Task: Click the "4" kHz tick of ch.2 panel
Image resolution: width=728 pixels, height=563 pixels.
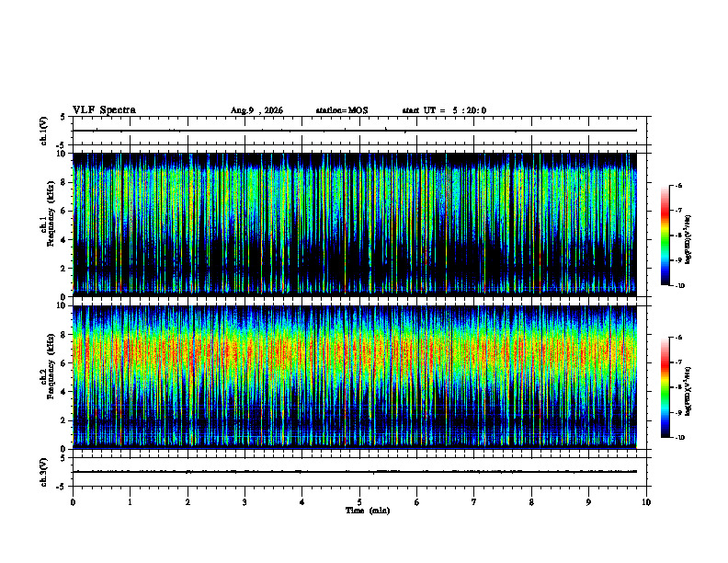Action: tap(64, 392)
